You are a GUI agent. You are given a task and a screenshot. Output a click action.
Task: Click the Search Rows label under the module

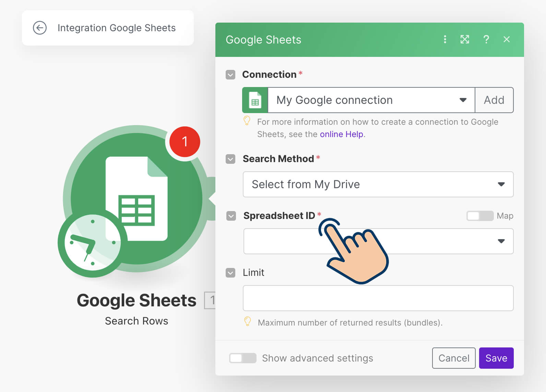(x=136, y=321)
